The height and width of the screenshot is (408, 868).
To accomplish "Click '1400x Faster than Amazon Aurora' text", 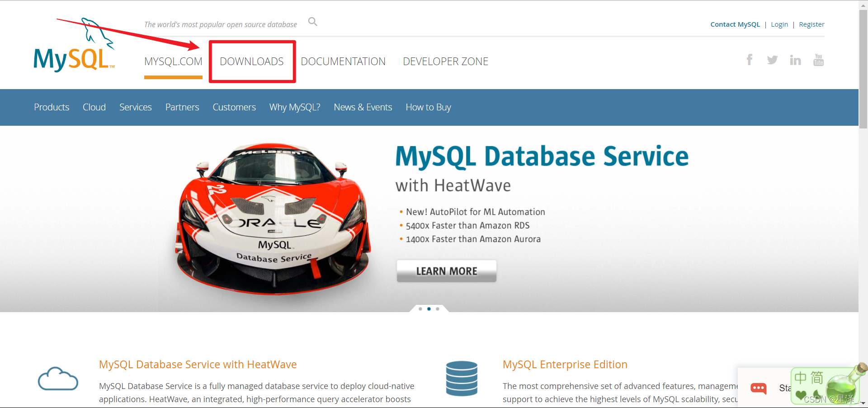I will (x=473, y=239).
